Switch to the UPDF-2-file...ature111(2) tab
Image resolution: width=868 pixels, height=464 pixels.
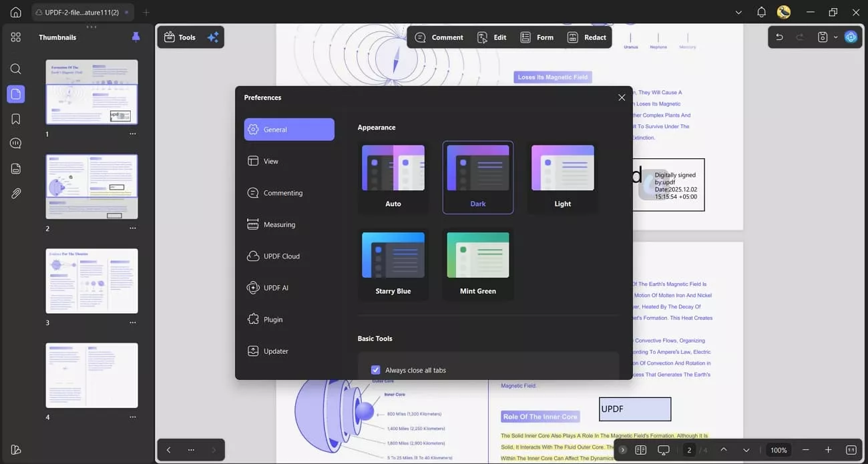point(83,12)
